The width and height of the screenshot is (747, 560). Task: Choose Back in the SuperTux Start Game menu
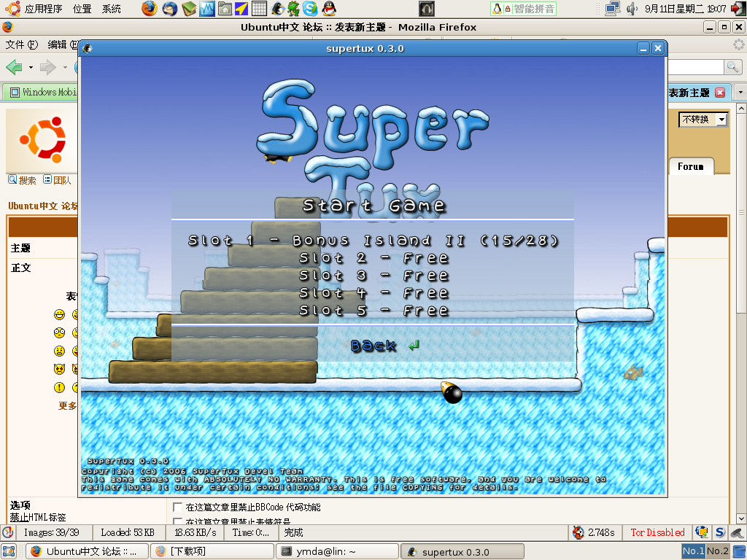373,346
